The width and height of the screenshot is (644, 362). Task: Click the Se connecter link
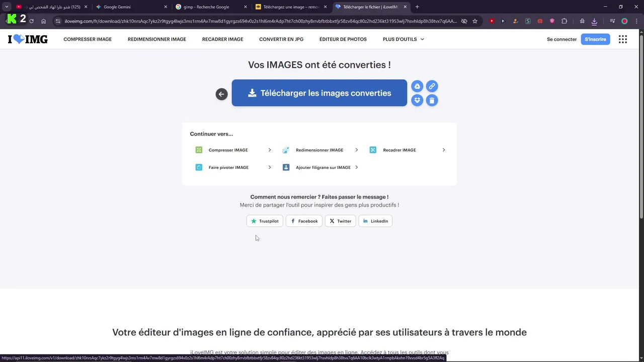coord(561,39)
